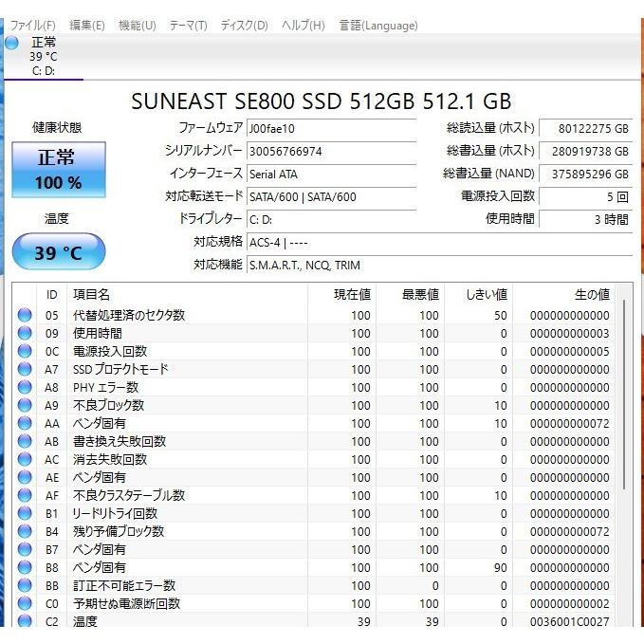Click total host reads value 80122275 GB
This screenshot has height=644, width=644.
pos(586,129)
